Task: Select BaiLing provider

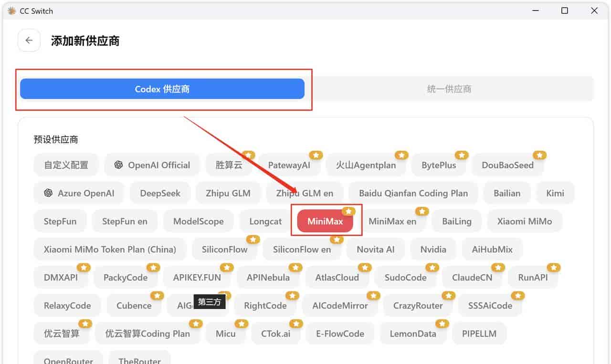Action: tap(457, 221)
